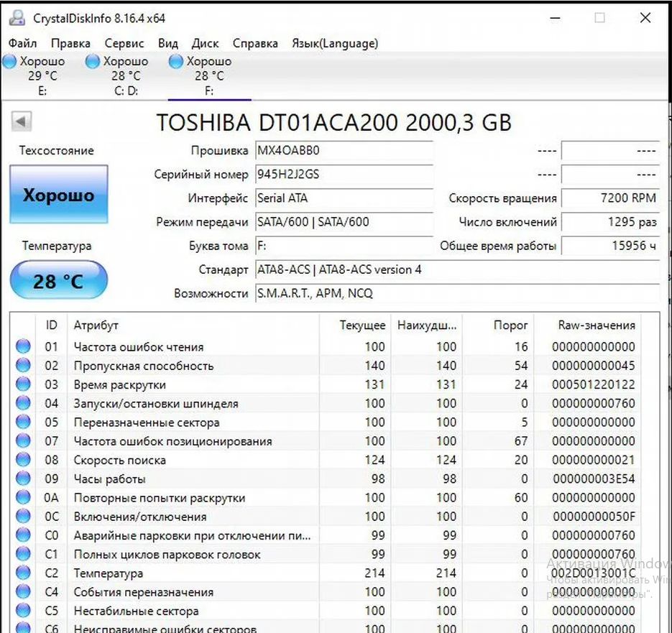Screen dimensions: 672x633
Task: Click the raw value 00000000050F
Action: [594, 517]
